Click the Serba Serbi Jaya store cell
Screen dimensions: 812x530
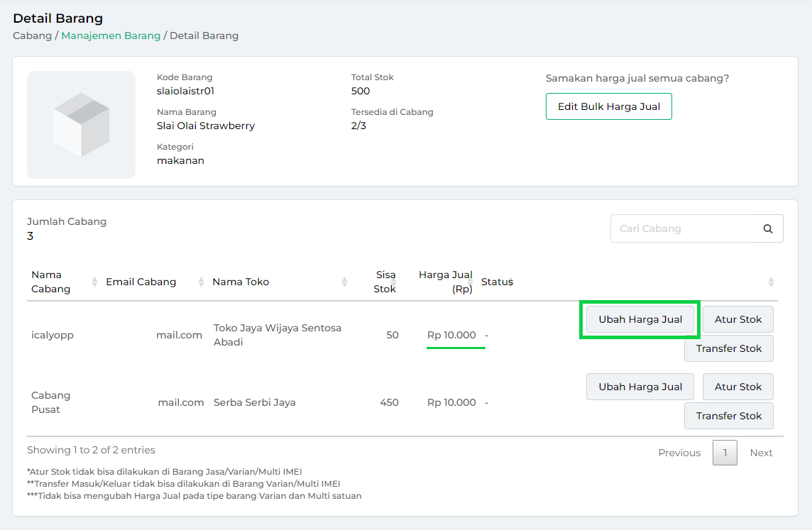(x=255, y=402)
